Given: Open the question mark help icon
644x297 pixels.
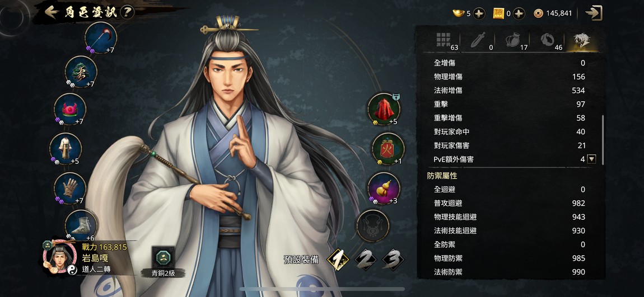Looking at the screenshot, I should pyautogui.click(x=128, y=12).
